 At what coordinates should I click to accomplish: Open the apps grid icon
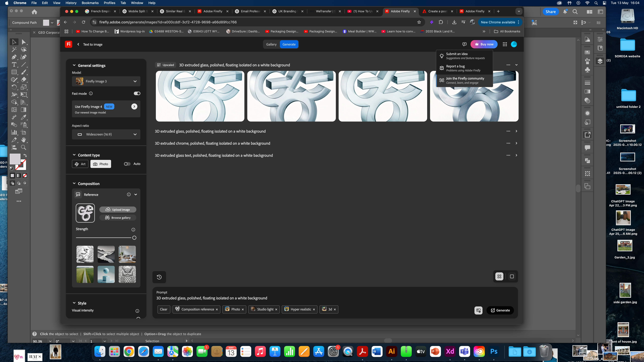[x=505, y=44]
